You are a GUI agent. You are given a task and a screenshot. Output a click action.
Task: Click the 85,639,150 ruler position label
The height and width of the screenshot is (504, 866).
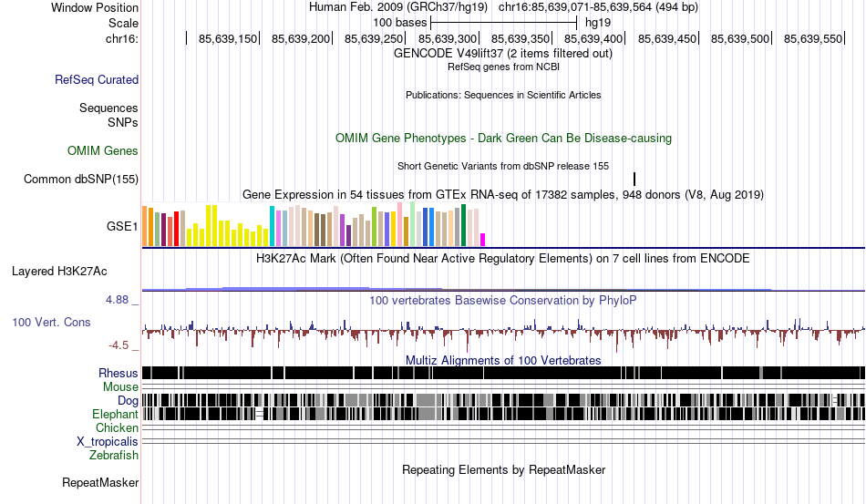pos(228,38)
